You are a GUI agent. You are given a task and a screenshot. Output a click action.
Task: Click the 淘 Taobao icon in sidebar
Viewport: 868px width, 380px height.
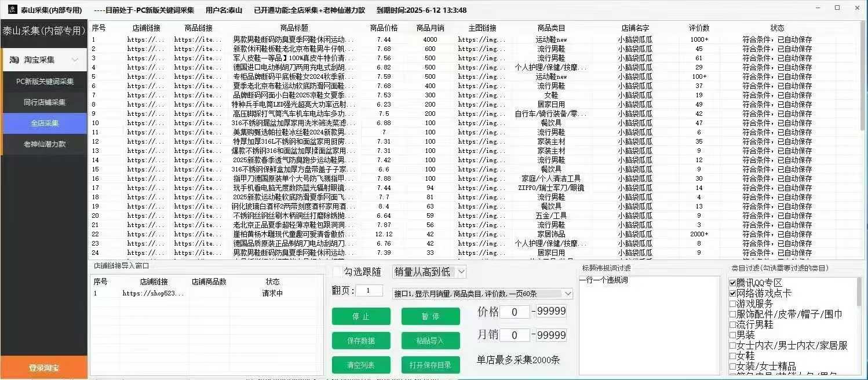(14, 60)
